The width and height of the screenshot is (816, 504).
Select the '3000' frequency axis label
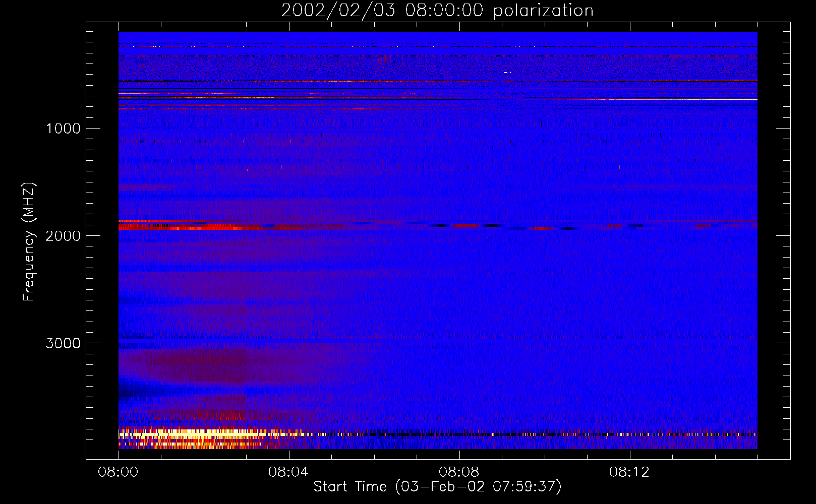point(63,343)
